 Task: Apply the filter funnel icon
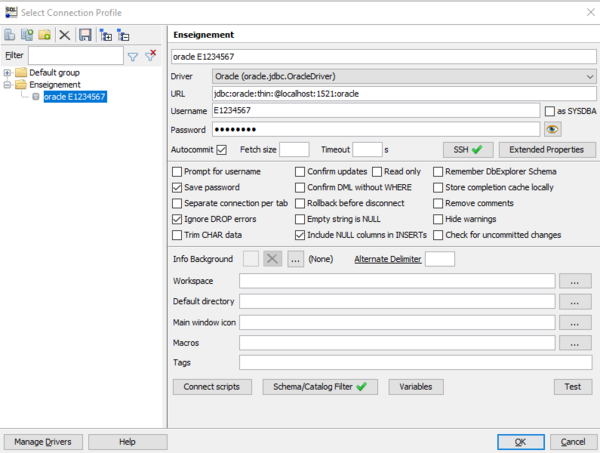pos(132,57)
